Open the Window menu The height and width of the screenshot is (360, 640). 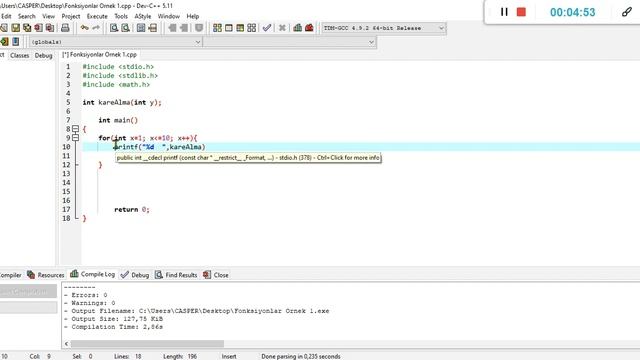coord(169,16)
